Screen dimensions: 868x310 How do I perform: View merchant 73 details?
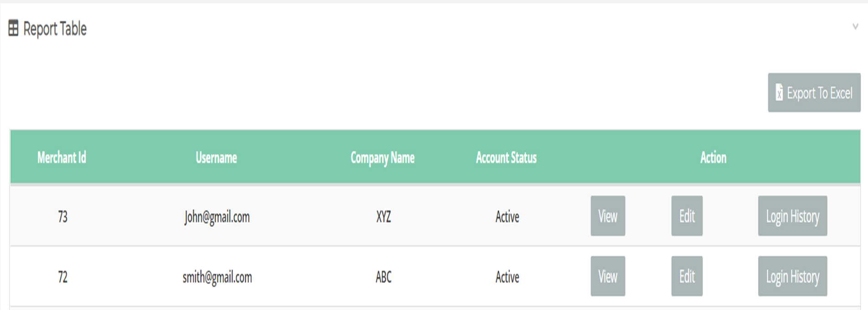(608, 216)
